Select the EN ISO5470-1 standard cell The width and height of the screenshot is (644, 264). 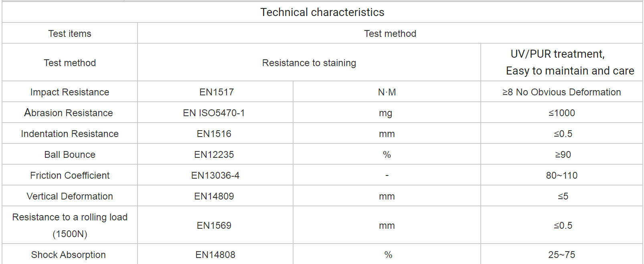point(214,113)
